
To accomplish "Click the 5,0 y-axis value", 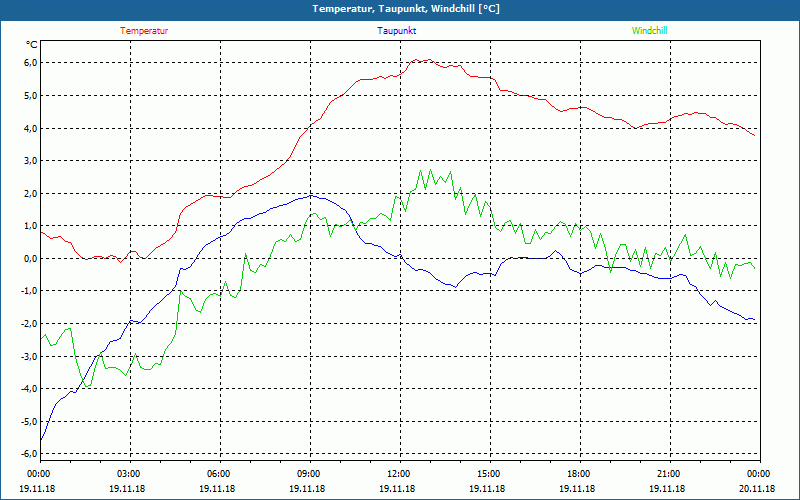I will click(31, 95).
